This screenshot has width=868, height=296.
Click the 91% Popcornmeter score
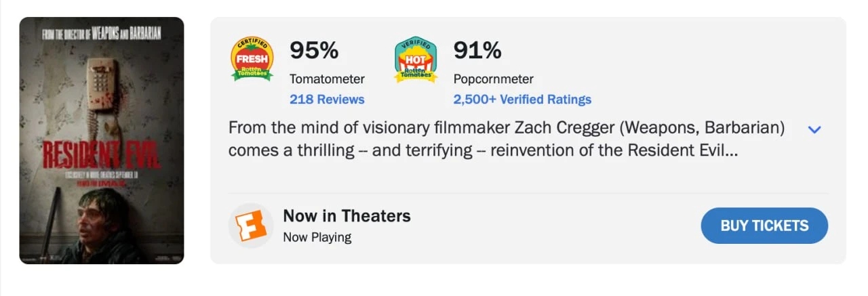(477, 50)
